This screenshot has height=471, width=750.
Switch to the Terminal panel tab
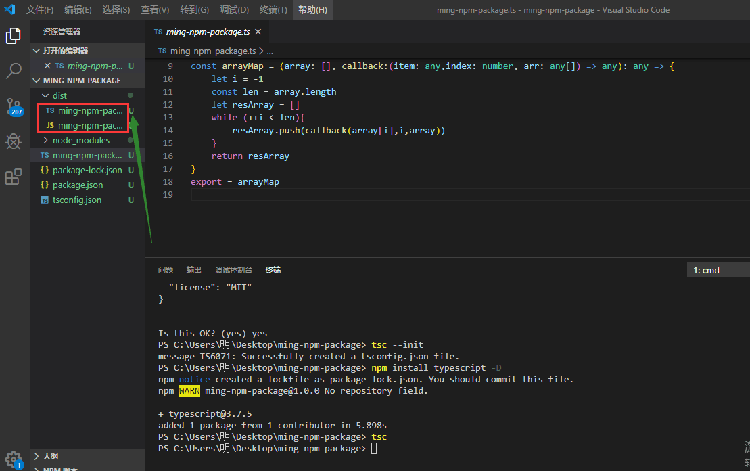[x=273, y=270]
